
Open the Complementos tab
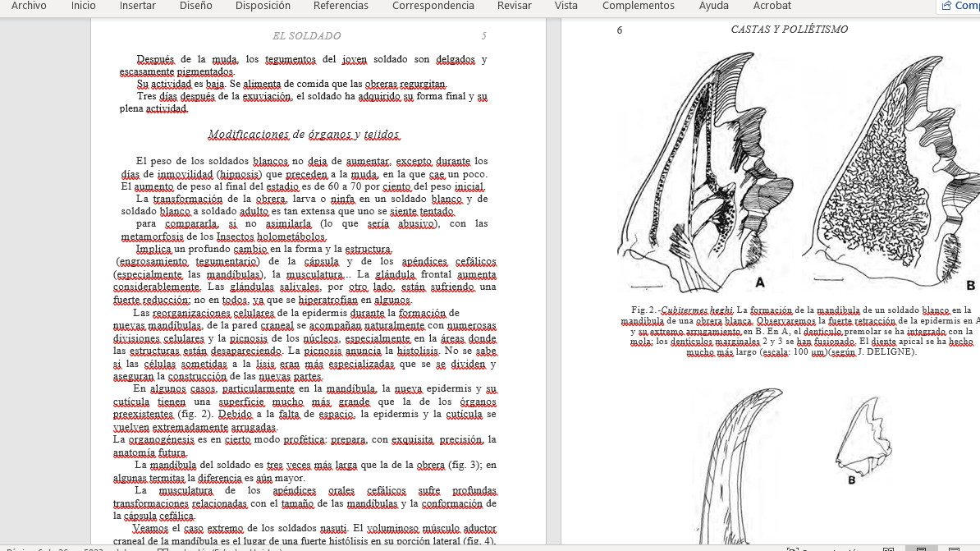pos(638,6)
